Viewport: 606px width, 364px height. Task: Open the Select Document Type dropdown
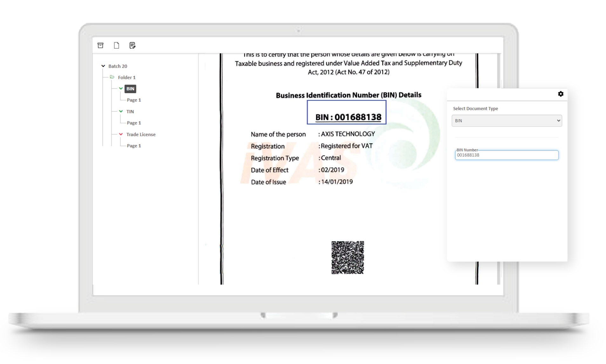pos(507,121)
